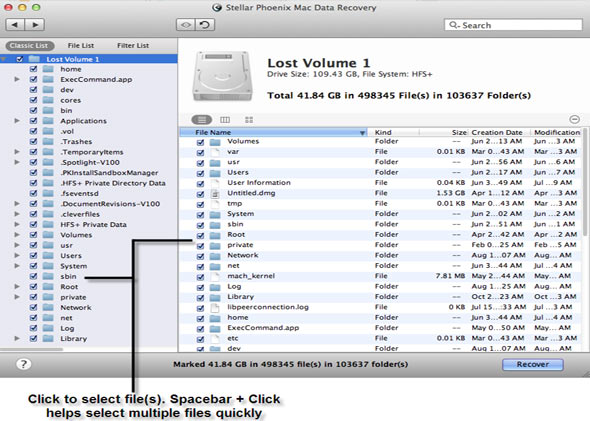This screenshot has height=421, width=590.
Task: Click the Users folder icon in file table
Action: click(x=215, y=173)
